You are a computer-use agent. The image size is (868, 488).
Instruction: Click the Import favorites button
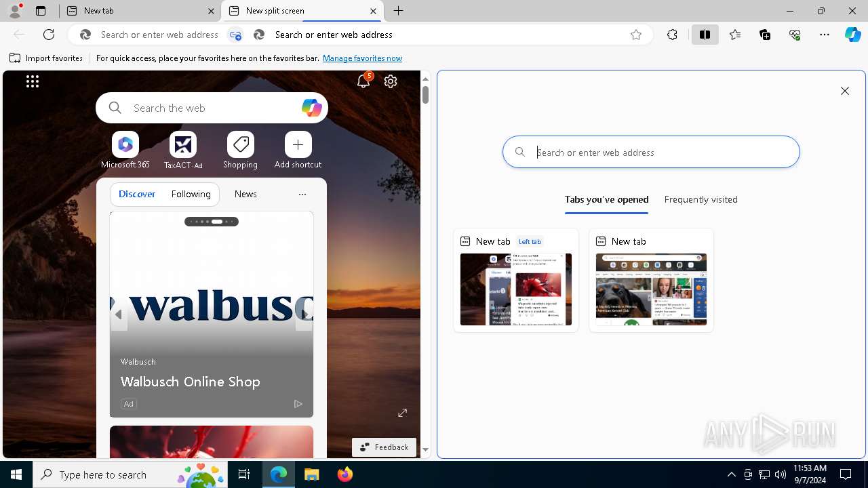click(x=46, y=58)
